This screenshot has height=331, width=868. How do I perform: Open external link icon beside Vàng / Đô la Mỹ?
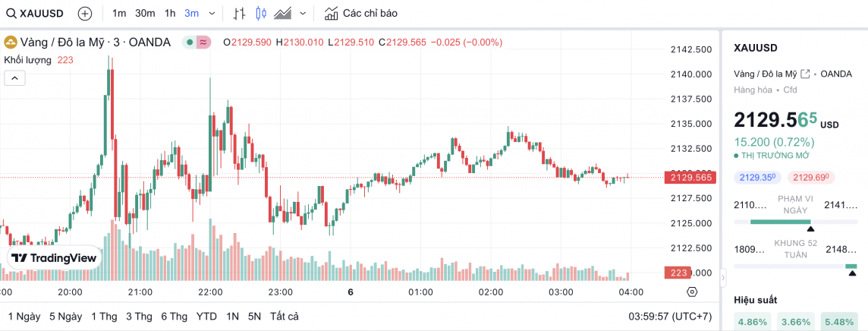tap(805, 74)
